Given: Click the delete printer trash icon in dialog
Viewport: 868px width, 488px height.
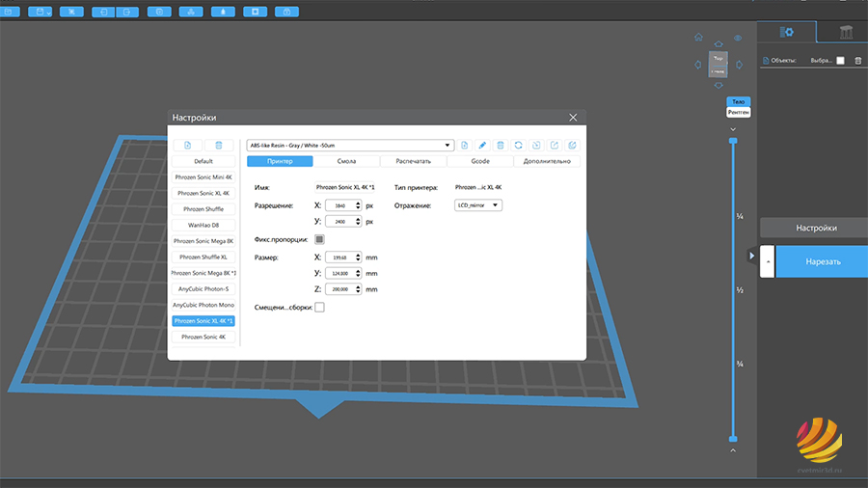Looking at the screenshot, I should tap(219, 145).
